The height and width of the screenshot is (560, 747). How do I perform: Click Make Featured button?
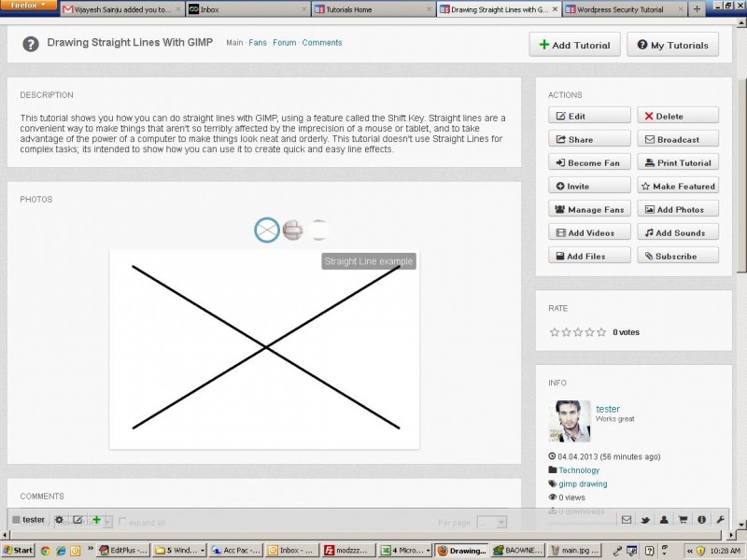pos(678,186)
